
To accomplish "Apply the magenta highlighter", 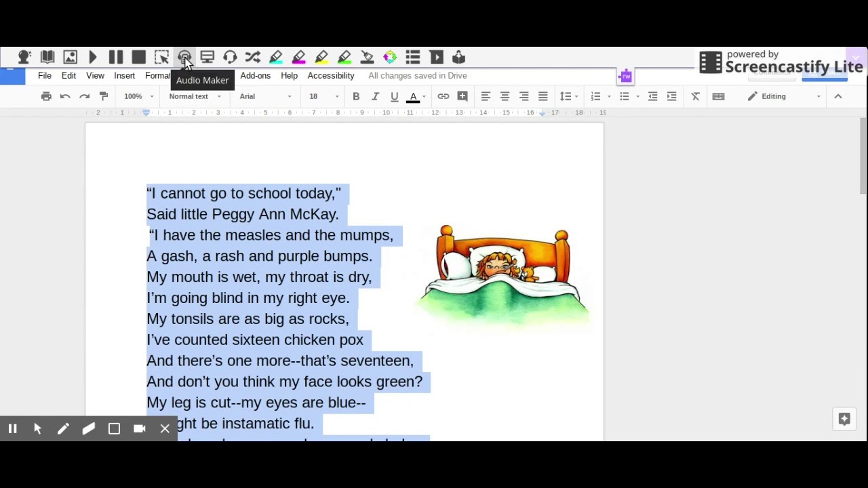I will tap(299, 58).
